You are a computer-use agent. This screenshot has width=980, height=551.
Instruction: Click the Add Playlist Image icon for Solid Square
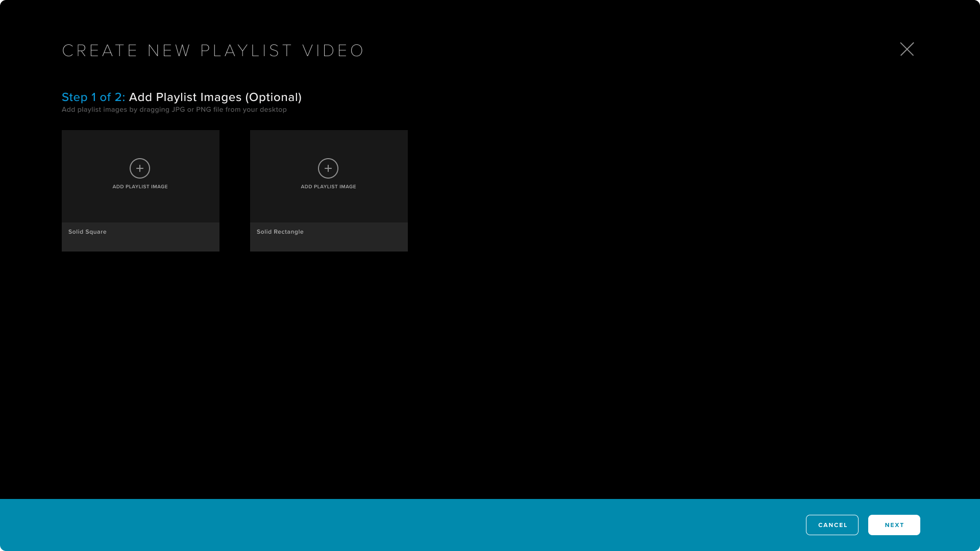140,168
